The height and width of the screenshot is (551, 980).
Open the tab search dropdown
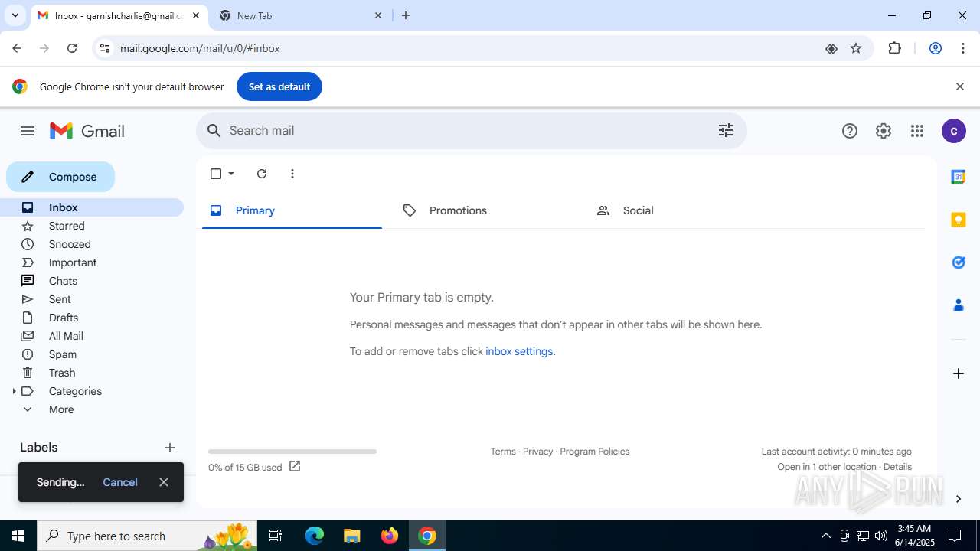(x=15, y=15)
